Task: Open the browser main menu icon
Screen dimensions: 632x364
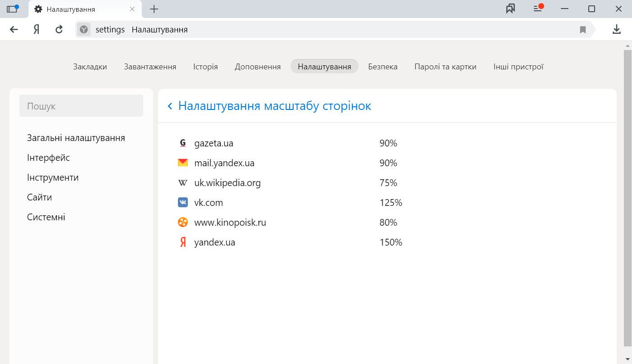Action: 537,9
